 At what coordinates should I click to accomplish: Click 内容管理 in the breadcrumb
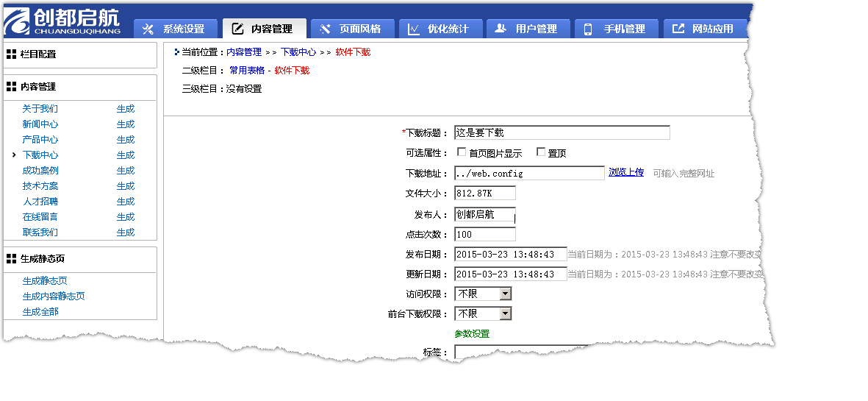[x=244, y=52]
